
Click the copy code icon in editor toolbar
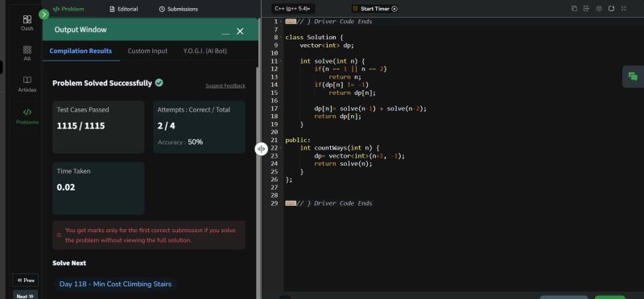coord(574,9)
